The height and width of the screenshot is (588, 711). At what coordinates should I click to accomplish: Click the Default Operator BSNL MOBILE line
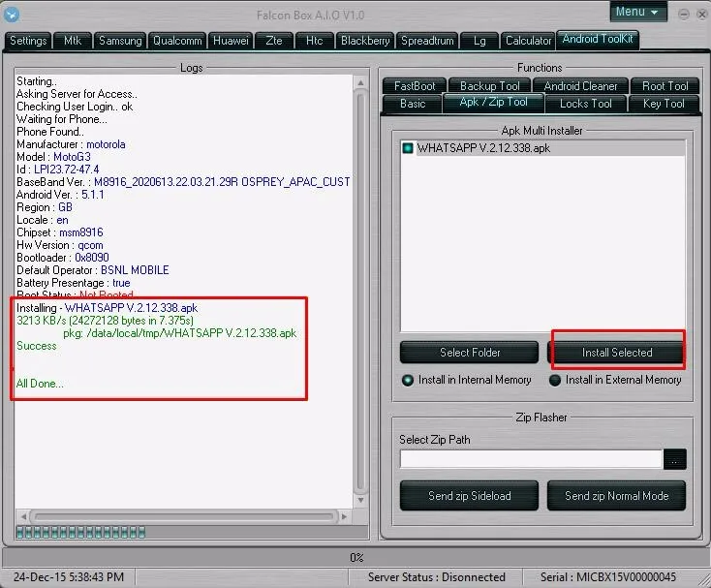(x=92, y=270)
